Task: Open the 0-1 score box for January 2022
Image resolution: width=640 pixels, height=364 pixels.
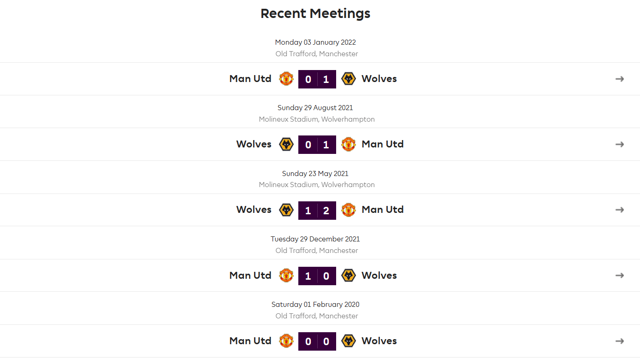Action: pos(317,79)
